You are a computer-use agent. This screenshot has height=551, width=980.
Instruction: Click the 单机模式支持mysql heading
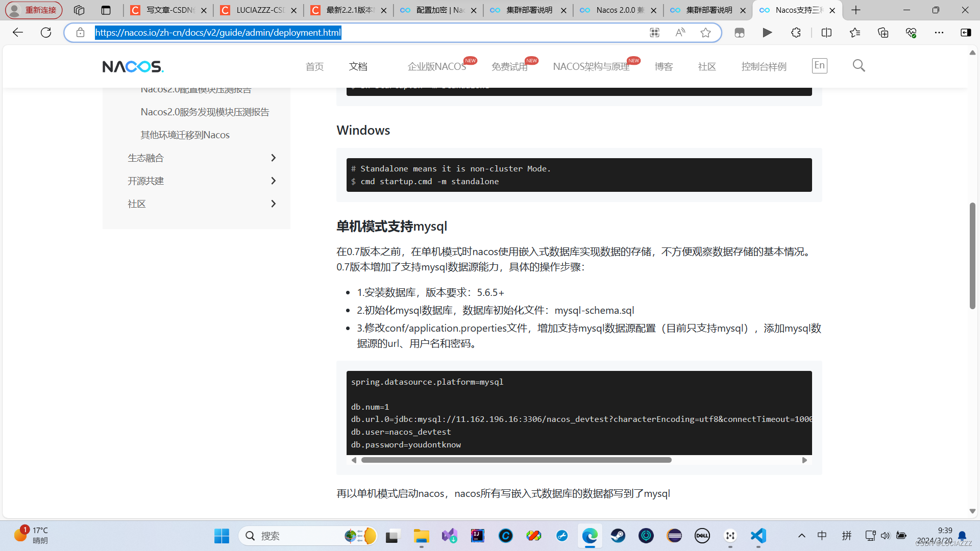391,226
